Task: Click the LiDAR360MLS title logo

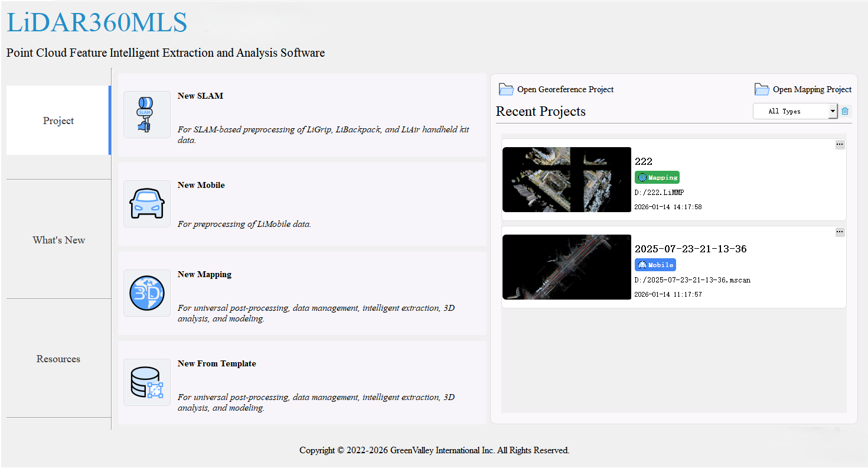Action: pos(96,22)
